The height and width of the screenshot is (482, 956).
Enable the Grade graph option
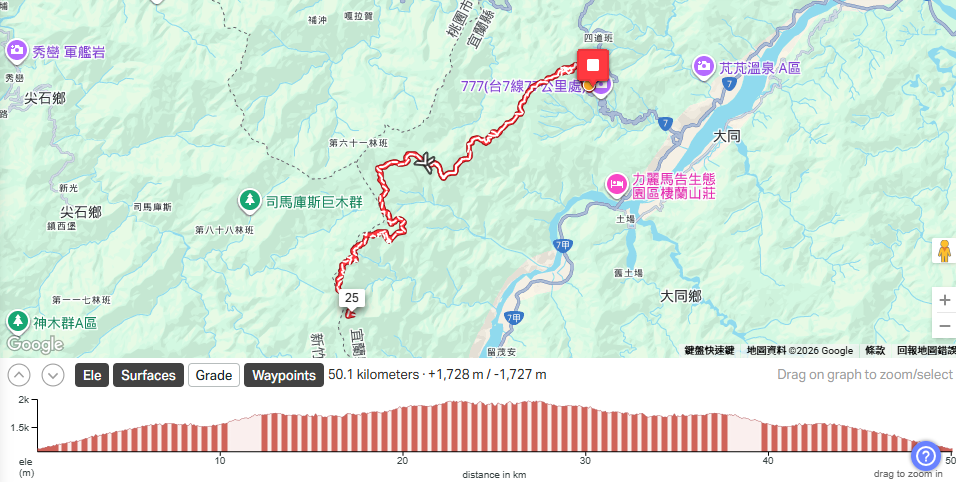click(214, 375)
